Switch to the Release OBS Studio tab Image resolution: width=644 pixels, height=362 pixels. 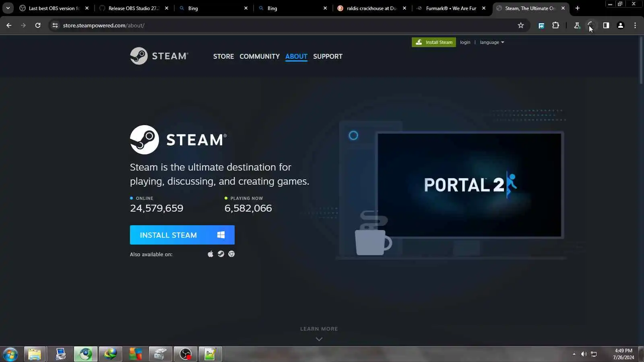[134, 8]
